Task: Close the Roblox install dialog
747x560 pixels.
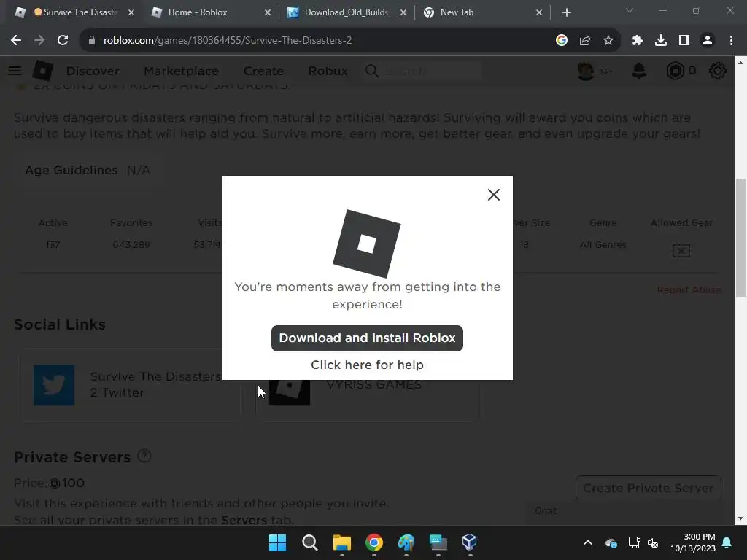Action: pos(494,194)
